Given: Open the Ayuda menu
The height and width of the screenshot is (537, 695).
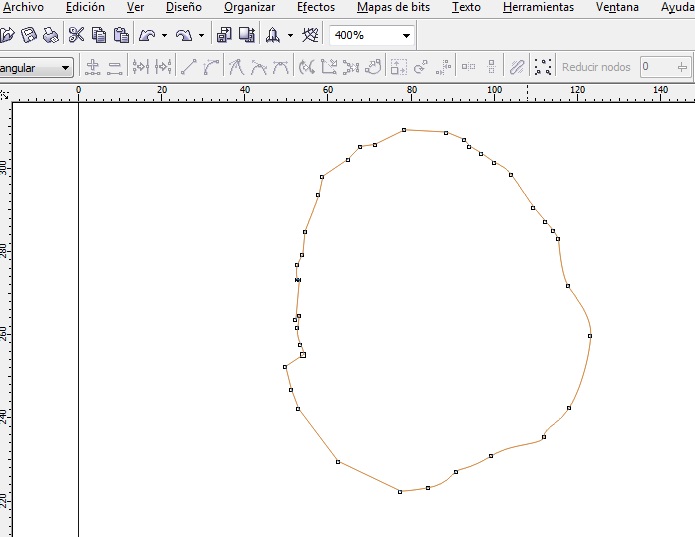Looking at the screenshot, I should click(677, 7).
